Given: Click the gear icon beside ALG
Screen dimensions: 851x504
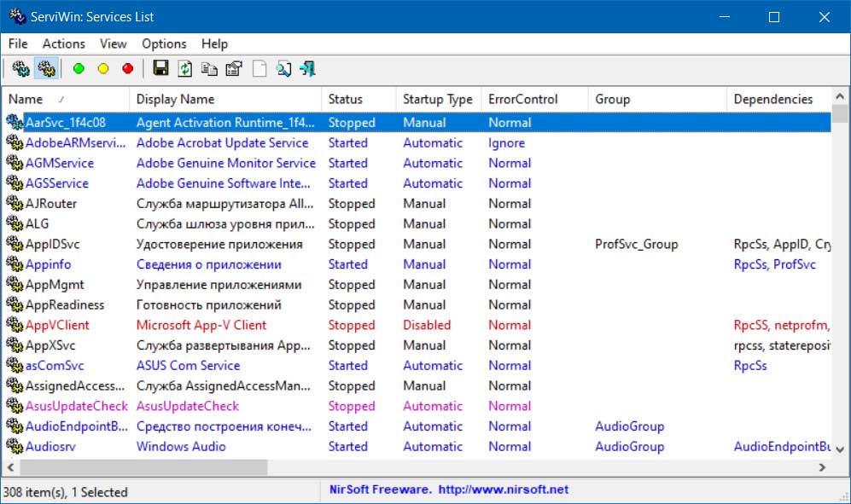Looking at the screenshot, I should pyautogui.click(x=15, y=223).
